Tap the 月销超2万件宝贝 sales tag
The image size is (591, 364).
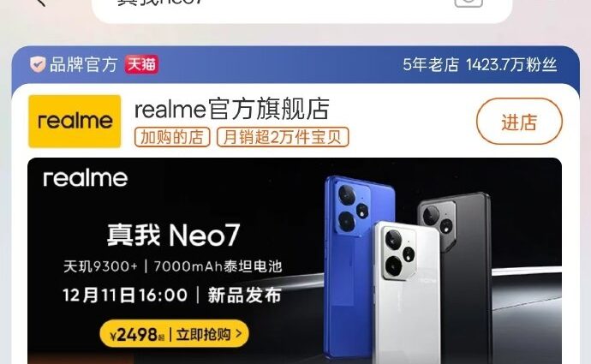(x=283, y=137)
